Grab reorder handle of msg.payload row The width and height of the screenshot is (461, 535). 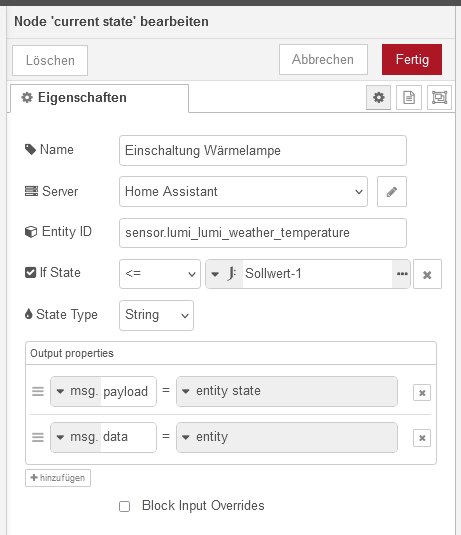coord(38,391)
